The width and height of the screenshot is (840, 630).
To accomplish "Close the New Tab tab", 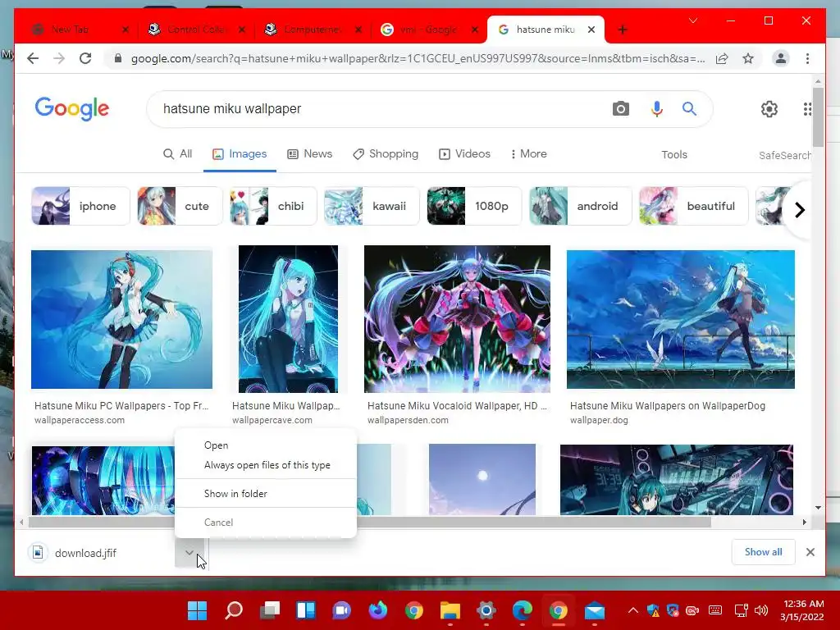I will click(126, 30).
